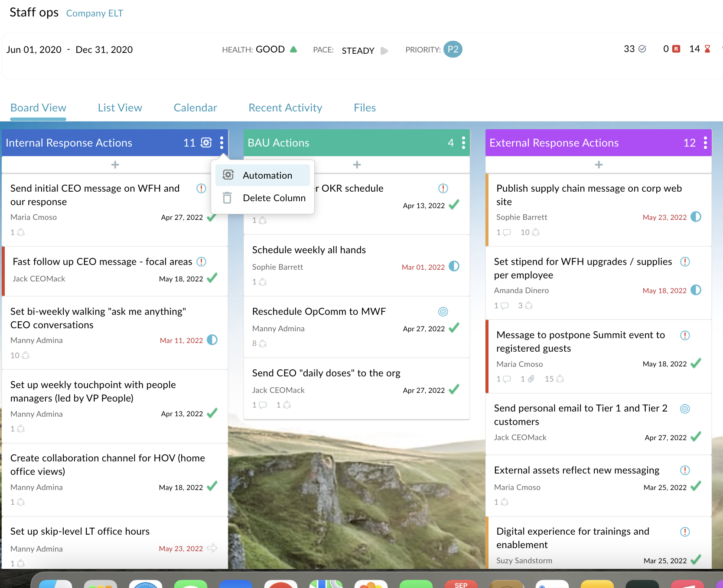723x588 pixels.
Task: Click the green health status triangle
Action: 293,49
